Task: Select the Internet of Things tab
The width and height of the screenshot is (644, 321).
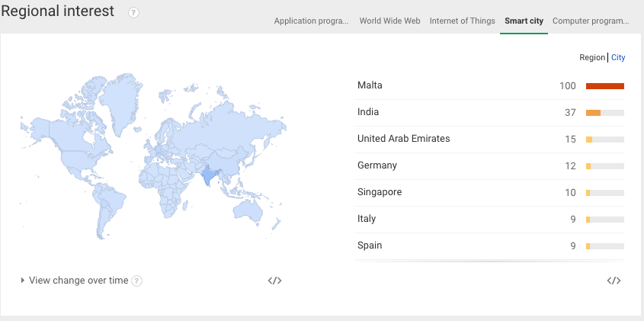Action: pyautogui.click(x=462, y=21)
